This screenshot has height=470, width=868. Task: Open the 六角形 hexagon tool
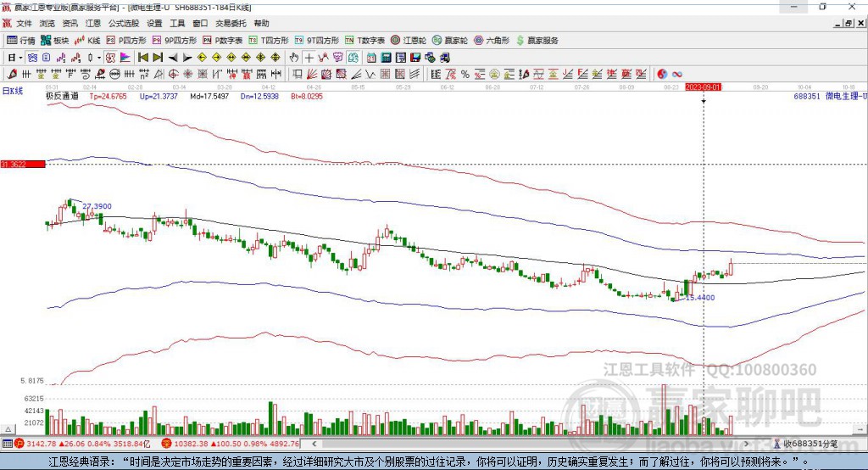pyautogui.click(x=492, y=41)
